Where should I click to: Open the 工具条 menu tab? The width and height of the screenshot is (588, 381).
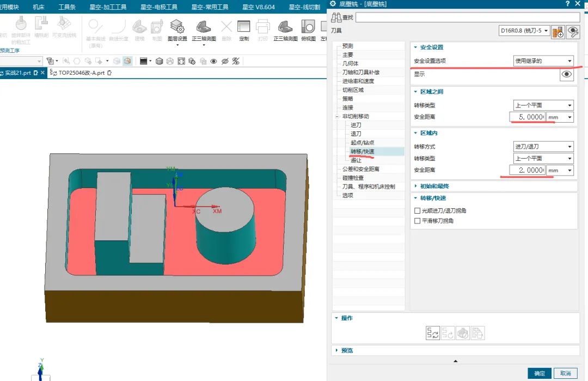(67, 7)
